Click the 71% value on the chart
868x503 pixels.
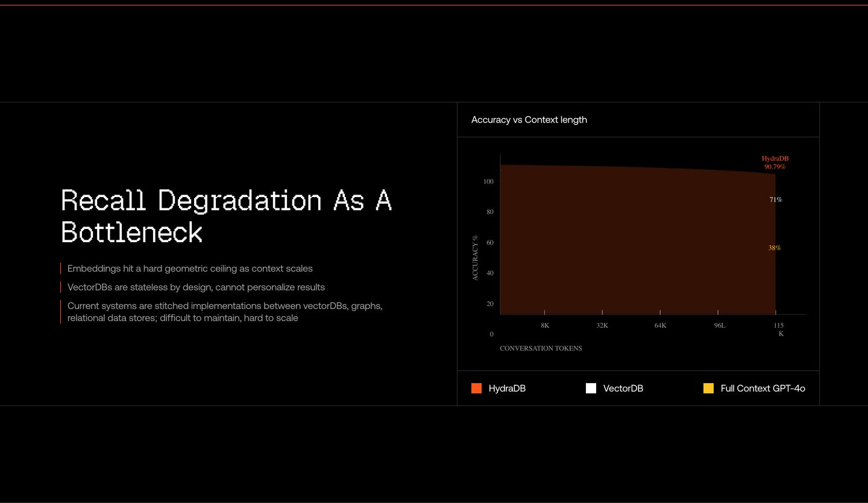coord(776,199)
